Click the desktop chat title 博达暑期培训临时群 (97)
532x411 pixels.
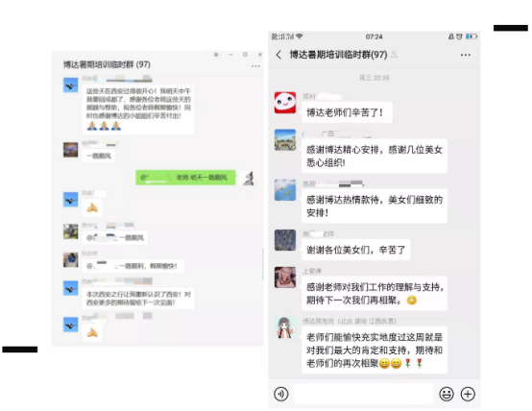[x=107, y=64]
